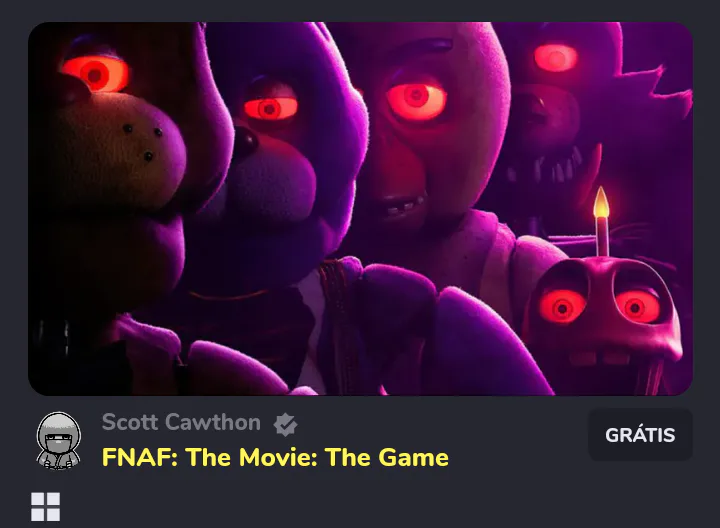Open the Scott Cawthon developer name link
This screenshot has height=528, width=720.
point(181,422)
